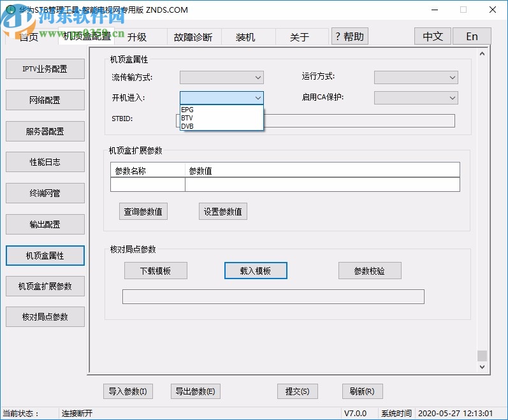Click the 参数值 column header
This screenshot has width=508, height=420.
tap(322, 171)
